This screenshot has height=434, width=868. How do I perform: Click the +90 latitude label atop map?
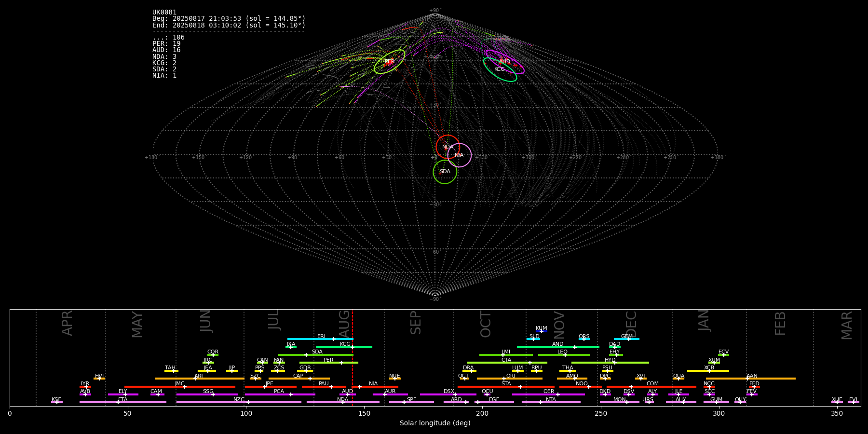coord(434,11)
